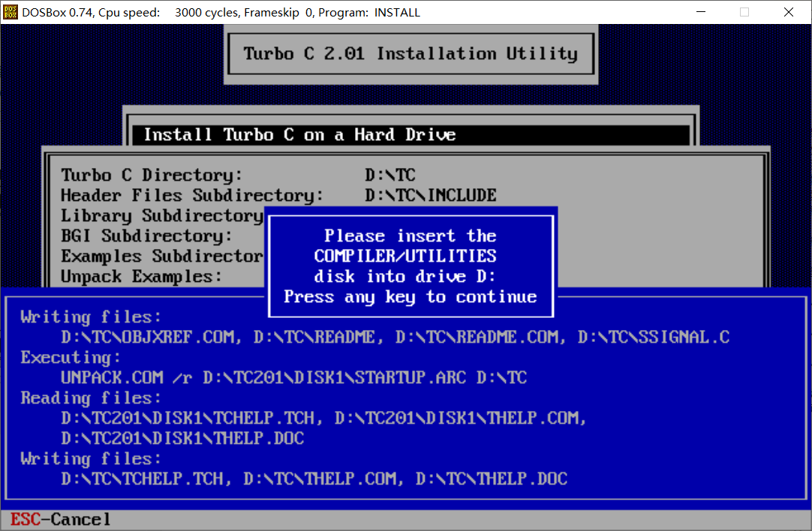812x531 pixels.
Task: Click D:\TC201\DISK1\THELP.DOC file entry
Action: pyautogui.click(x=182, y=438)
